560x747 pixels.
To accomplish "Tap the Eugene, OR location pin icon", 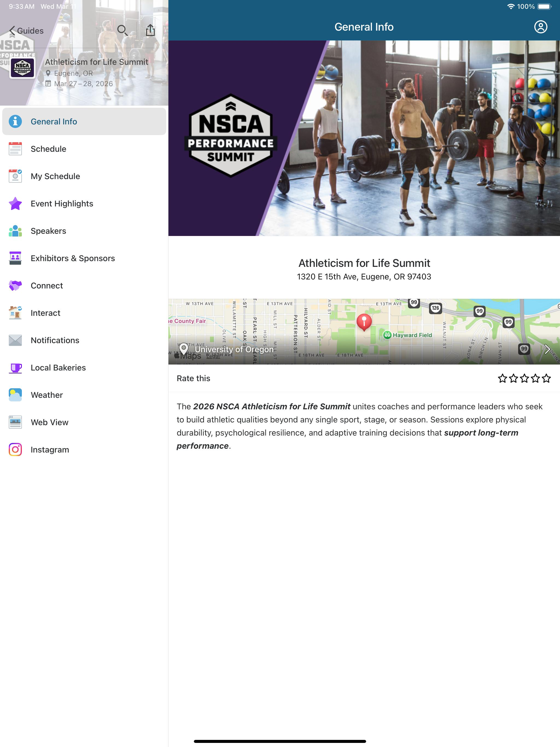I will pyautogui.click(x=48, y=73).
